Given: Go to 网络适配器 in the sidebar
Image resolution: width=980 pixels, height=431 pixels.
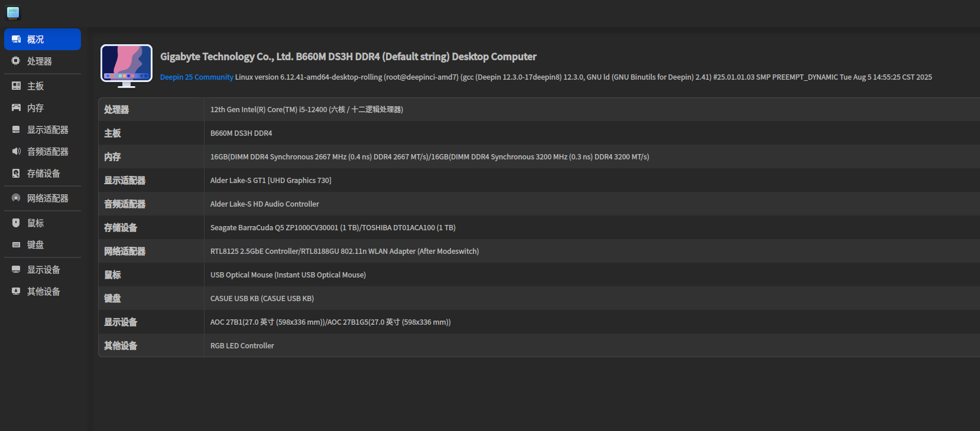Looking at the screenshot, I should pos(43,198).
